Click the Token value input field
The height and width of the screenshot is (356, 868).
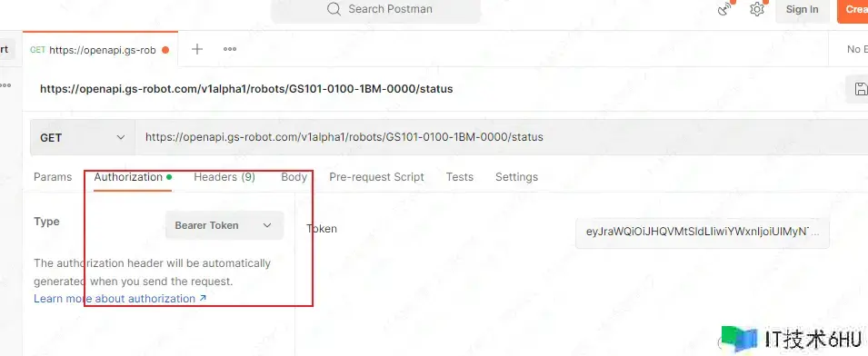click(702, 232)
